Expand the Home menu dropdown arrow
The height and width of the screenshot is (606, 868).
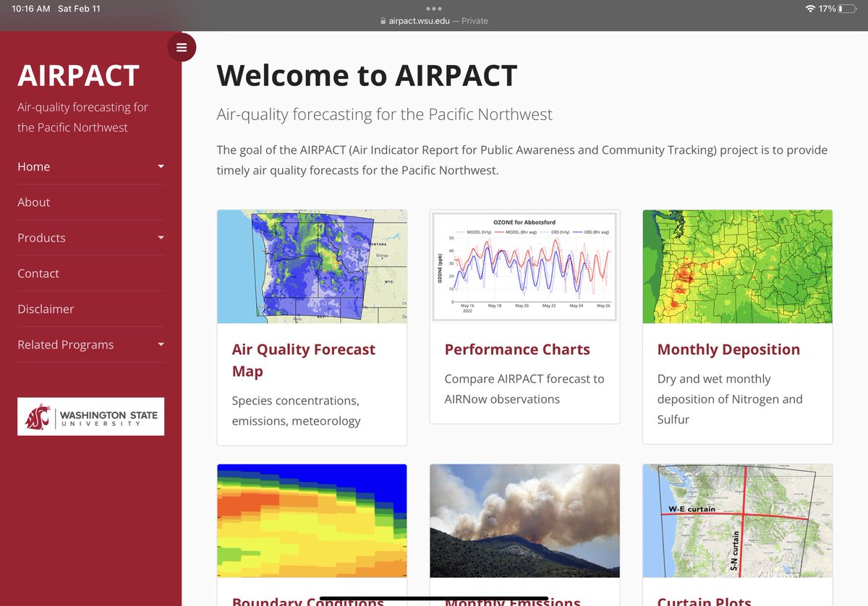tap(161, 166)
